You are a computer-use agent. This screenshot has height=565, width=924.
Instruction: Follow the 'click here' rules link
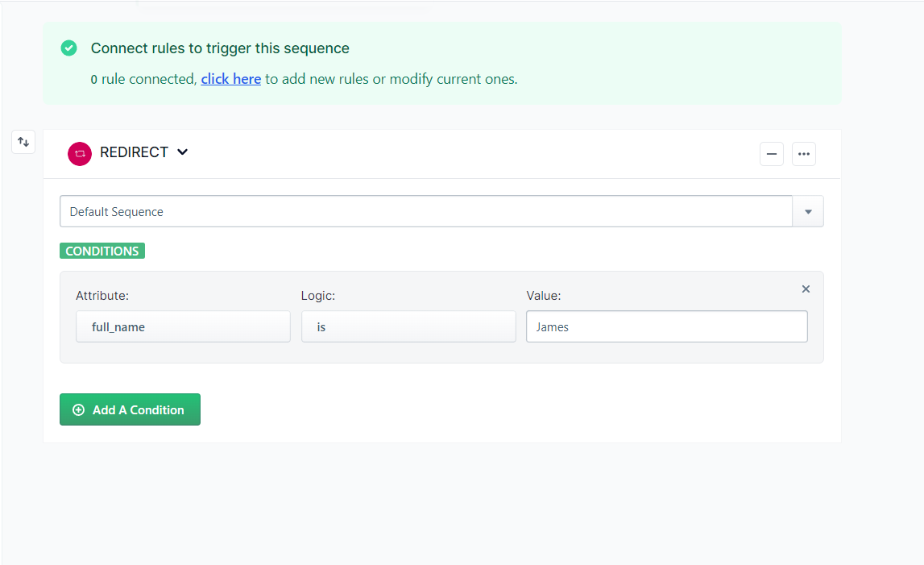(230, 79)
